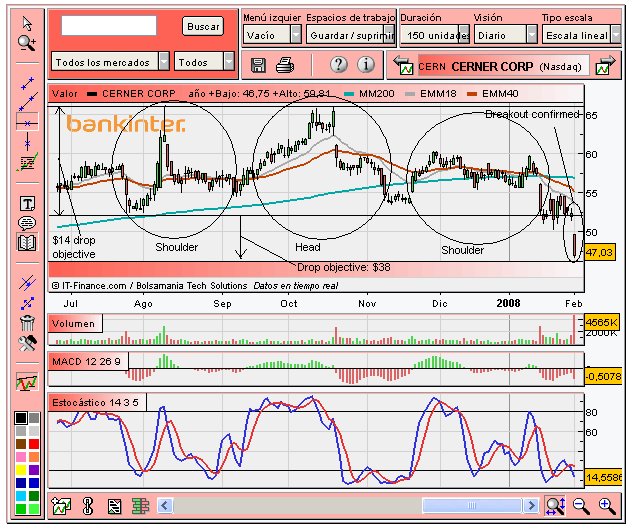Viewport: 632px width, 529px height.
Task: Click the 47,03 price label
Action: (599, 252)
